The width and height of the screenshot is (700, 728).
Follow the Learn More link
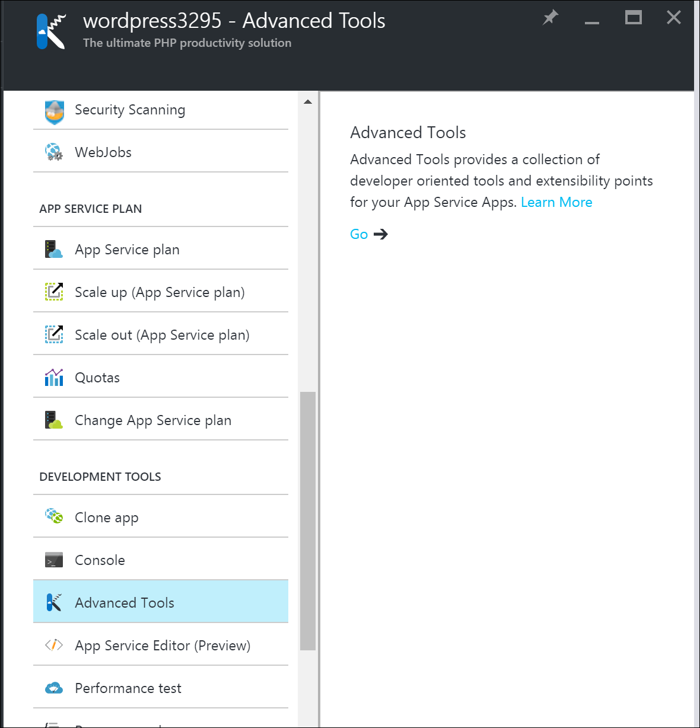pyautogui.click(x=556, y=202)
